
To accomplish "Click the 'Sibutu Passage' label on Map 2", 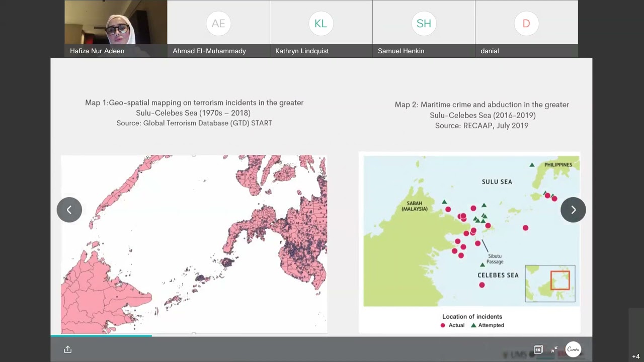I will pos(495,258).
